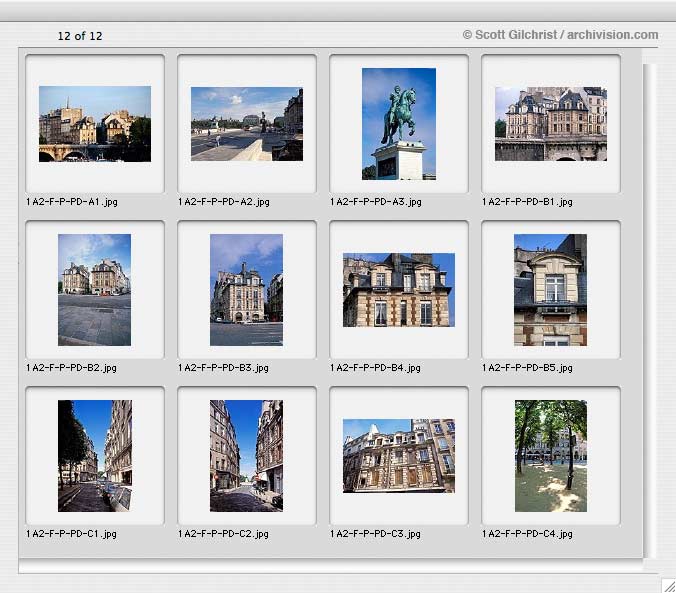
Task: Open the 1A2-F-P-PD-B2.jpg thumbnail
Action: click(x=94, y=290)
